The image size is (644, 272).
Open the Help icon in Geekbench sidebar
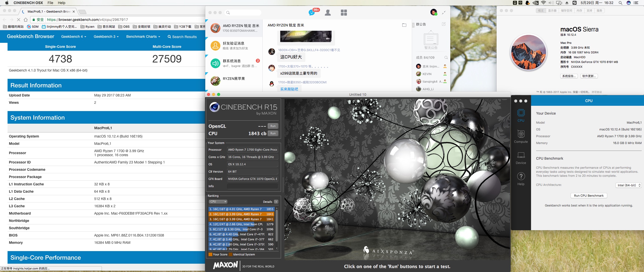click(521, 179)
